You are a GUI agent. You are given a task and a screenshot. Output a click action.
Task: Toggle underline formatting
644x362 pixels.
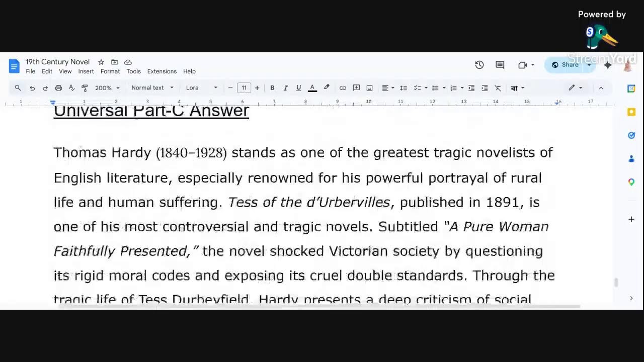tap(298, 88)
